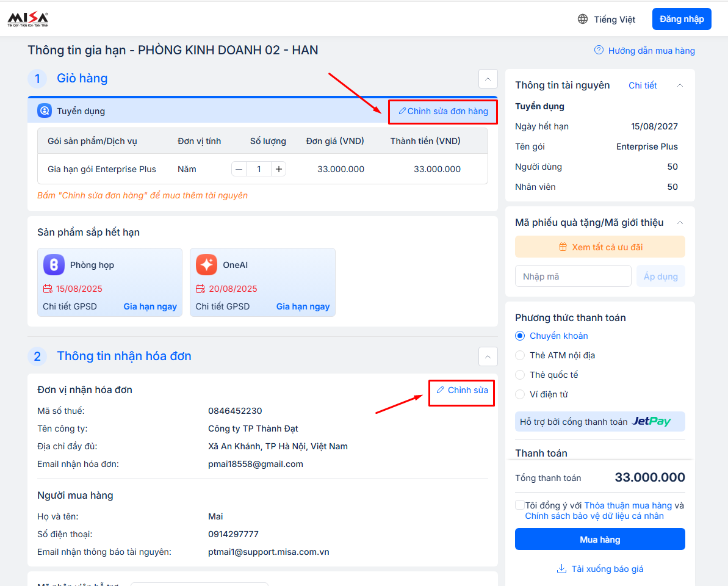
Task: Click the Đăng nhập button
Action: (x=681, y=19)
